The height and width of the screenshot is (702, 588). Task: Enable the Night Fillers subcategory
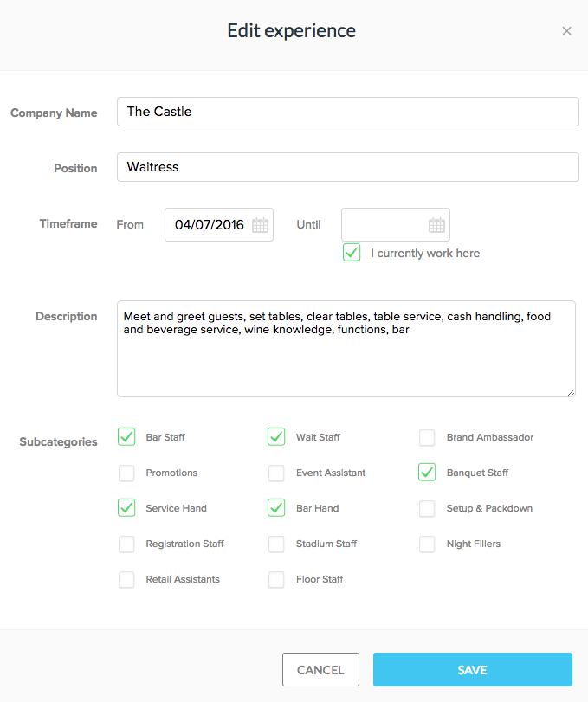(427, 544)
